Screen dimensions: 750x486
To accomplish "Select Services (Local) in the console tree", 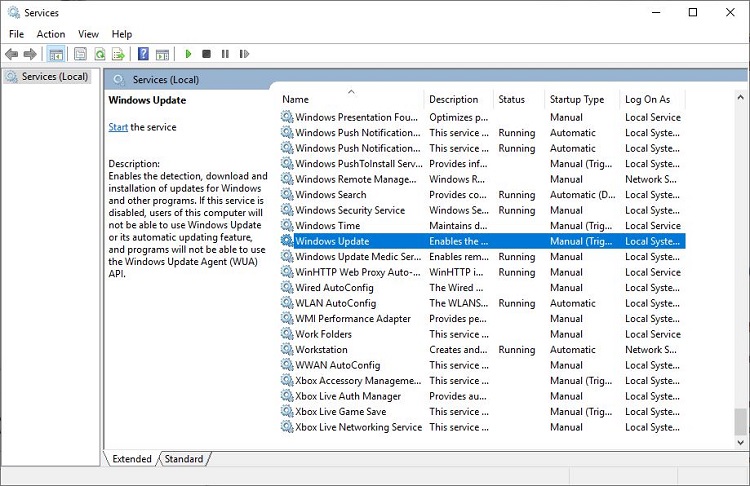I will pos(54,76).
